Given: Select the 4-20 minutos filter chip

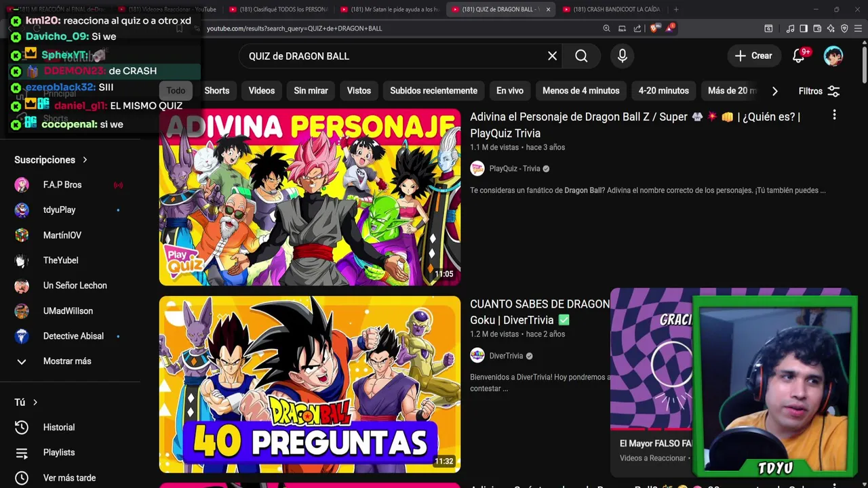Looking at the screenshot, I should coord(663,91).
